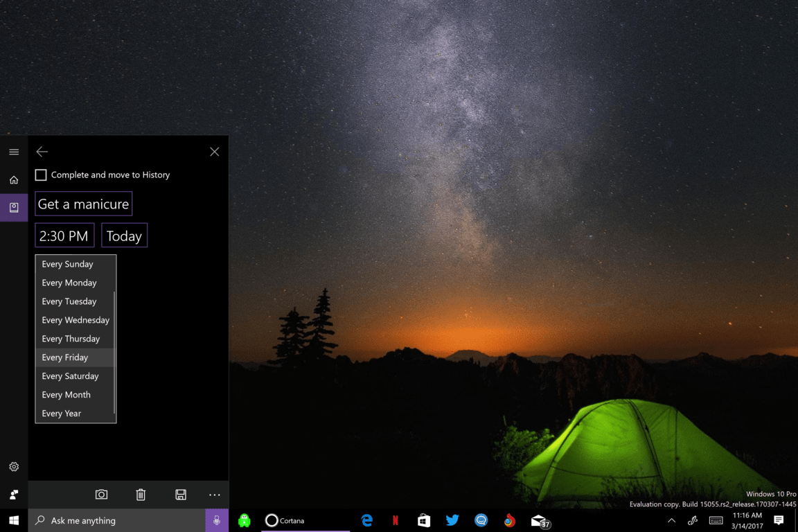Viewport: 798px width, 532px height.
Task: Open the feedback option
Action: pos(14,495)
